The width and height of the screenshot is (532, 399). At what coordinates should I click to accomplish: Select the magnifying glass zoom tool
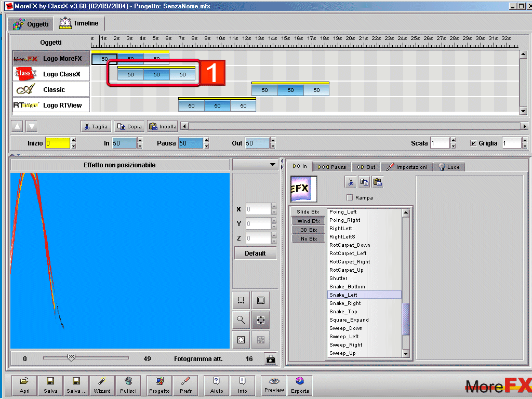pyautogui.click(x=241, y=320)
